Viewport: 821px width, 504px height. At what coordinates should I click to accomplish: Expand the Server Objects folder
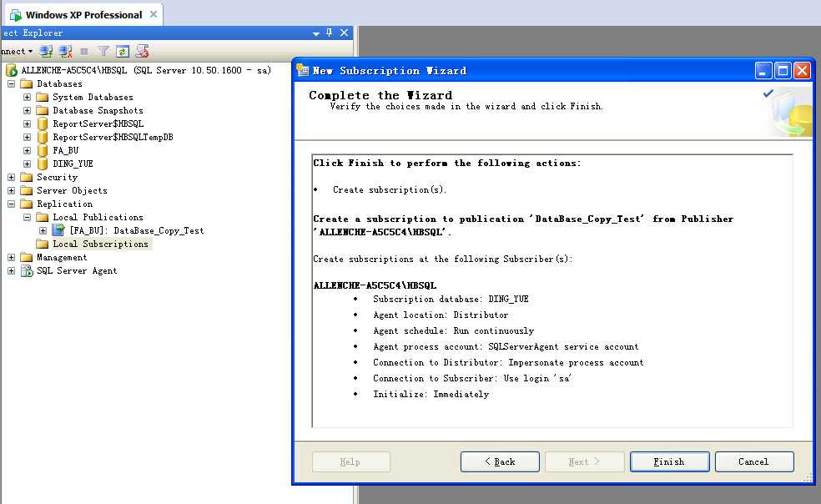click(11, 191)
